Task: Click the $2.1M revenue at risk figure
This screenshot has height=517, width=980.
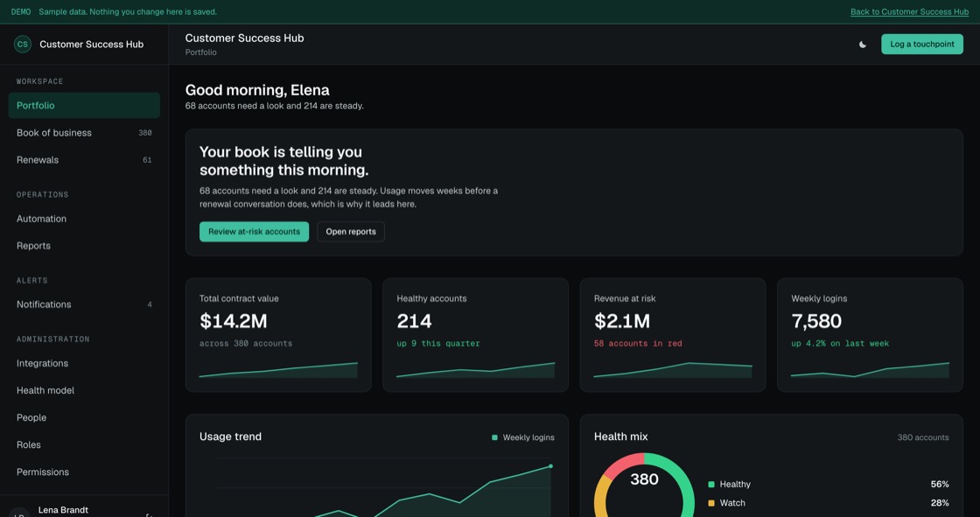Action: coord(622,321)
